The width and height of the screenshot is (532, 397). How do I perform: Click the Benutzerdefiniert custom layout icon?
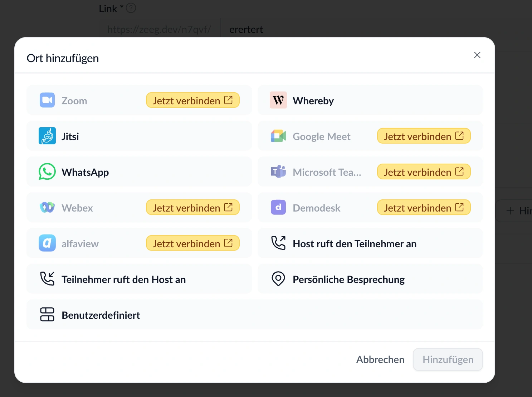tap(47, 315)
